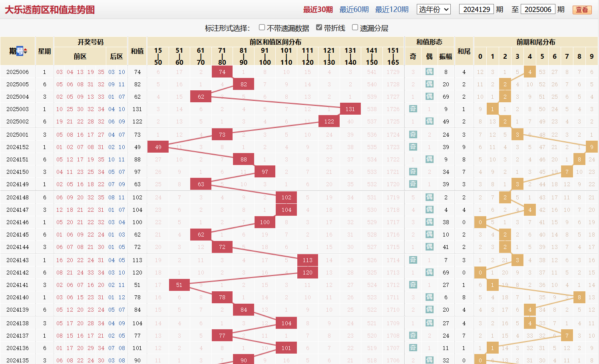Click period number 2024143
The width and height of the screenshot is (599, 364).
[x=18, y=260]
